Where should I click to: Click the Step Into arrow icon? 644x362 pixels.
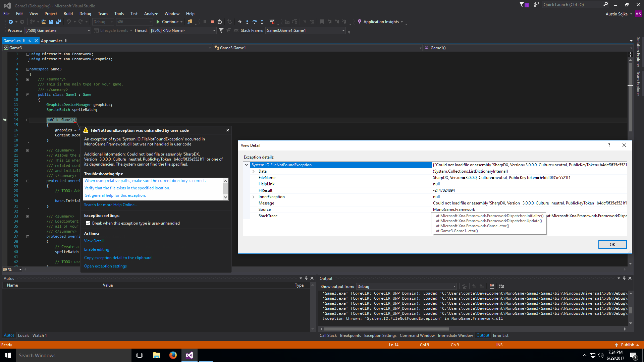click(247, 22)
